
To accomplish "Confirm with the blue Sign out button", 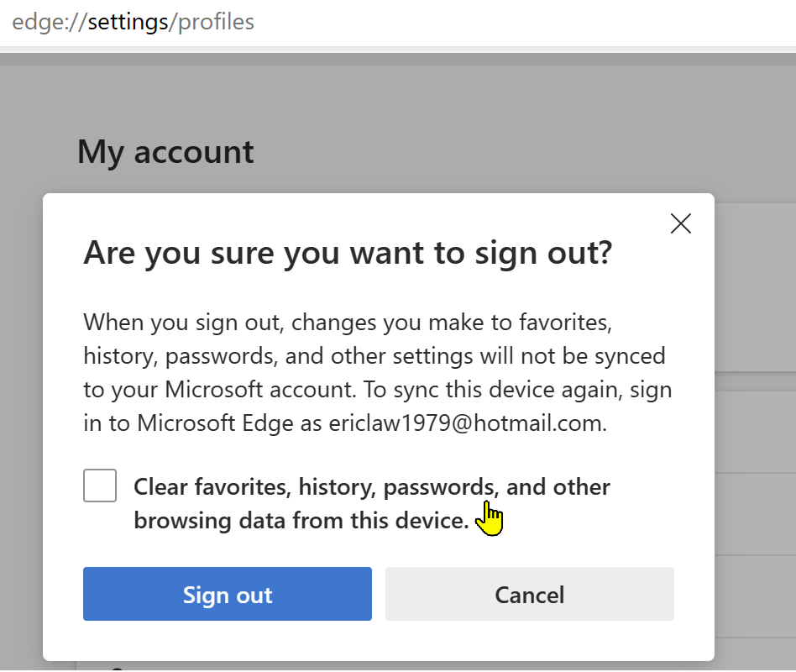I will click(x=227, y=595).
